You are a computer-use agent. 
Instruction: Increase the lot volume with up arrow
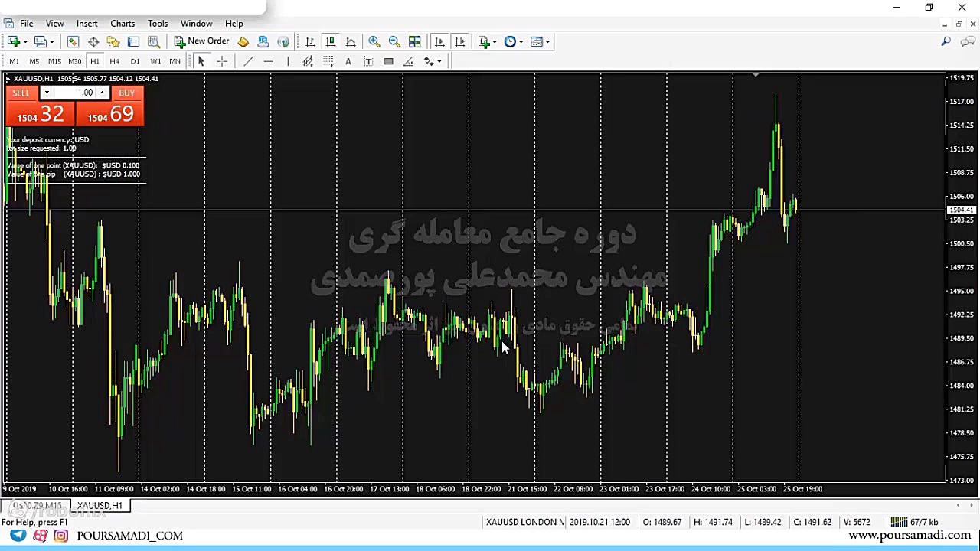102,93
